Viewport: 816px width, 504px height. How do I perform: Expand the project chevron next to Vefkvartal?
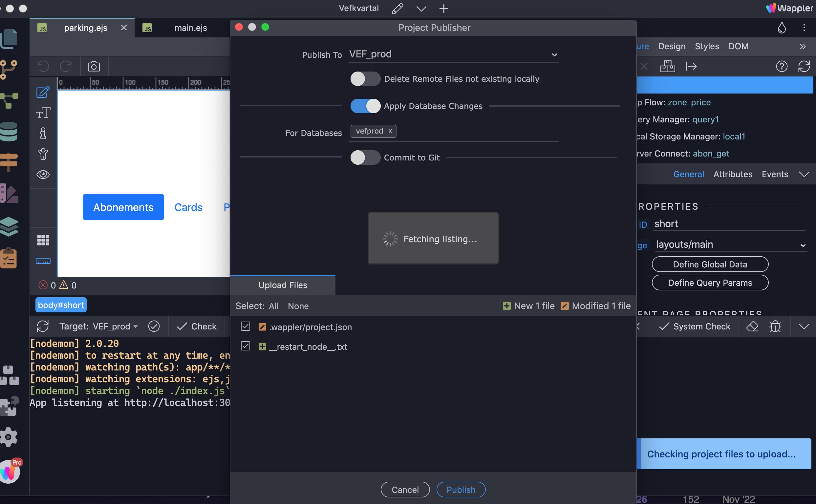(x=421, y=9)
